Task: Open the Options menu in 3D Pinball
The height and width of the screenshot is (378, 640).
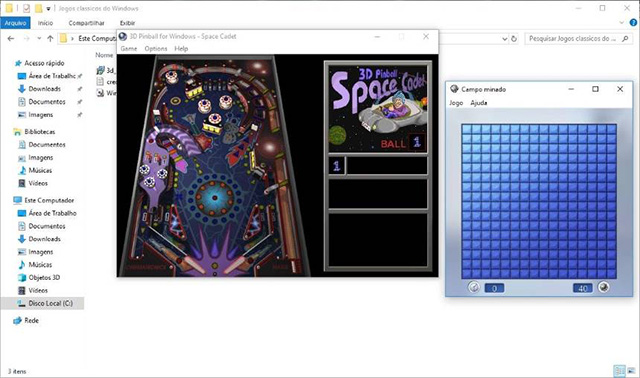Action: (x=156, y=49)
